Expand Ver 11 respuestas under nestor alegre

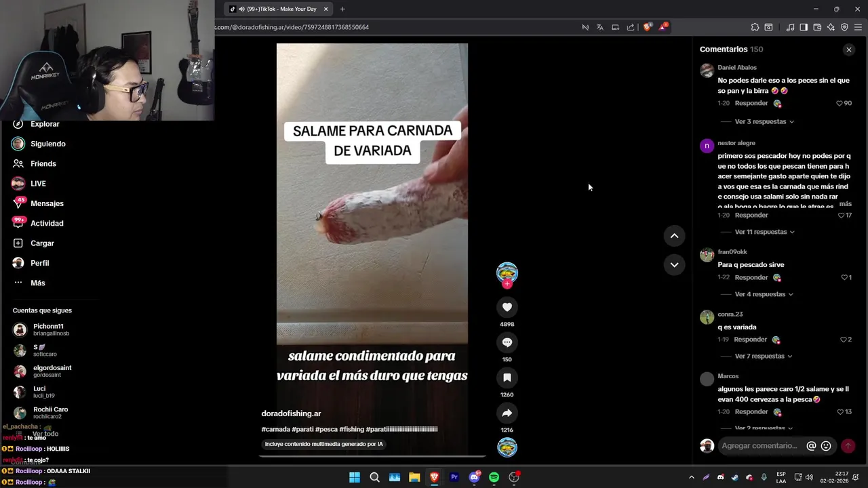click(764, 232)
